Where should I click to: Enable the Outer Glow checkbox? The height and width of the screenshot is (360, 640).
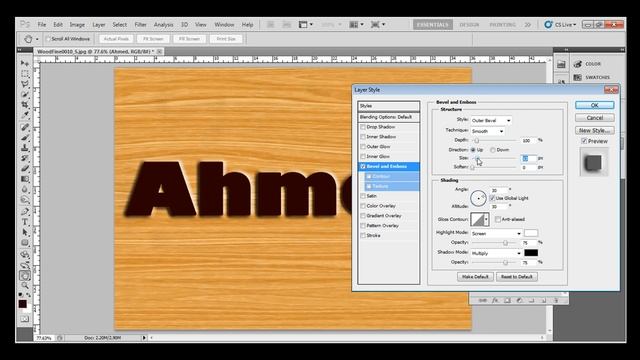(363, 147)
